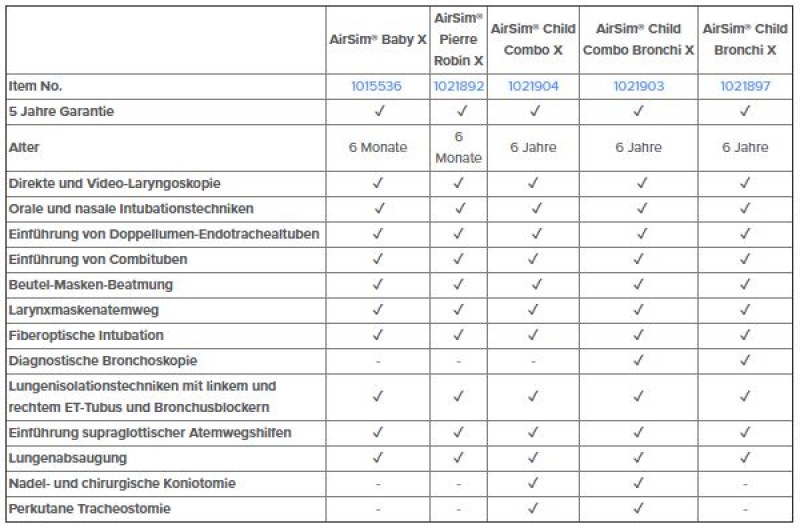Click Lungenabsaugung checkmark under Child Bronchi X
This screenshot has width=800, height=528.
745,458
